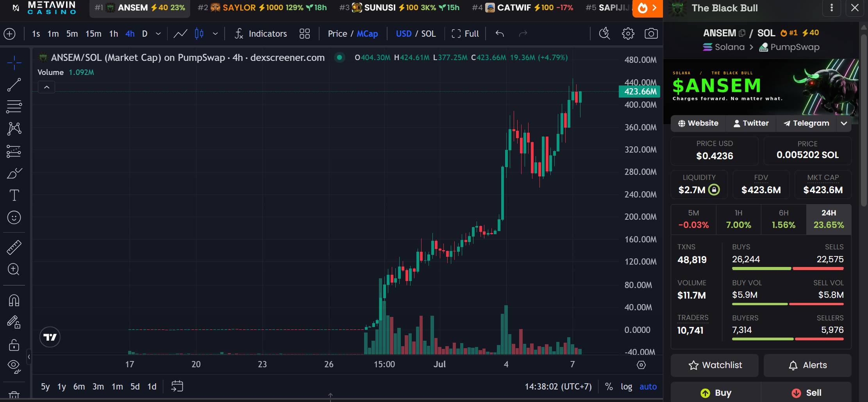
Task: Select the brush drawing tool
Action: tap(14, 173)
